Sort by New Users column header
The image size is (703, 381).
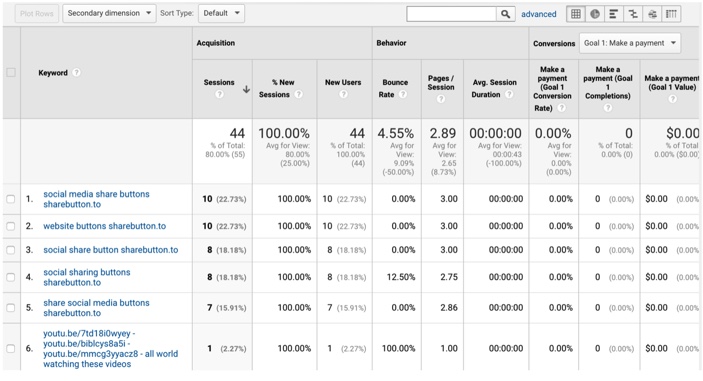(343, 82)
